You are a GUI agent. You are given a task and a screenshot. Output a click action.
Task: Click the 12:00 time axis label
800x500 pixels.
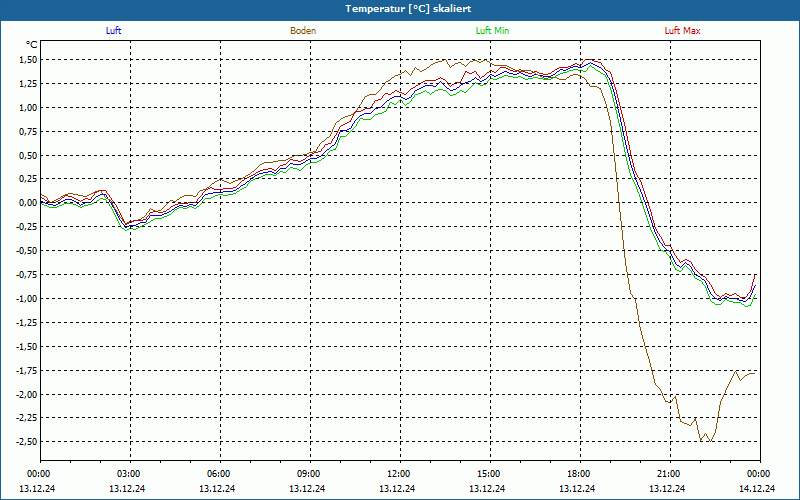tap(399, 474)
